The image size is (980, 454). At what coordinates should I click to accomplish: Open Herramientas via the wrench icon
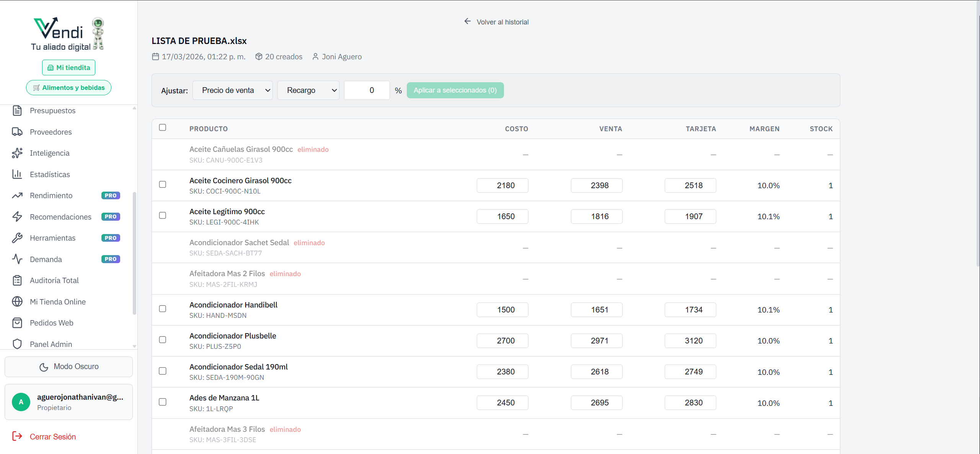coord(18,238)
